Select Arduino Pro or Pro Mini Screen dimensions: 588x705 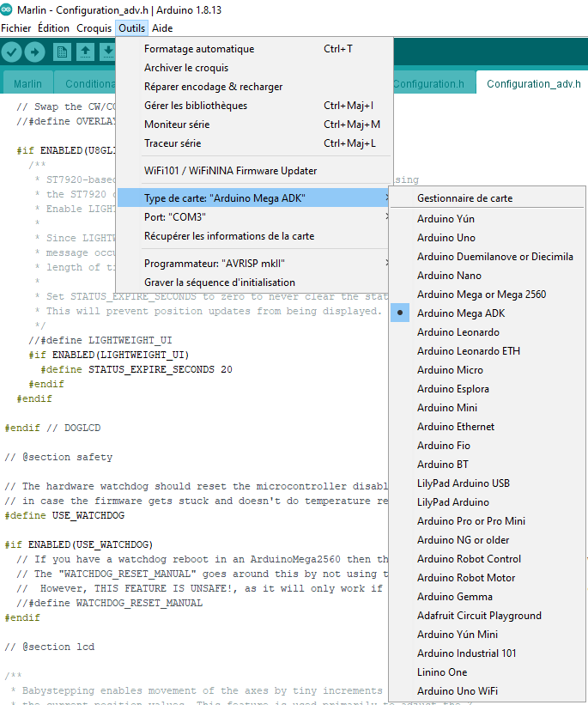click(x=488, y=521)
